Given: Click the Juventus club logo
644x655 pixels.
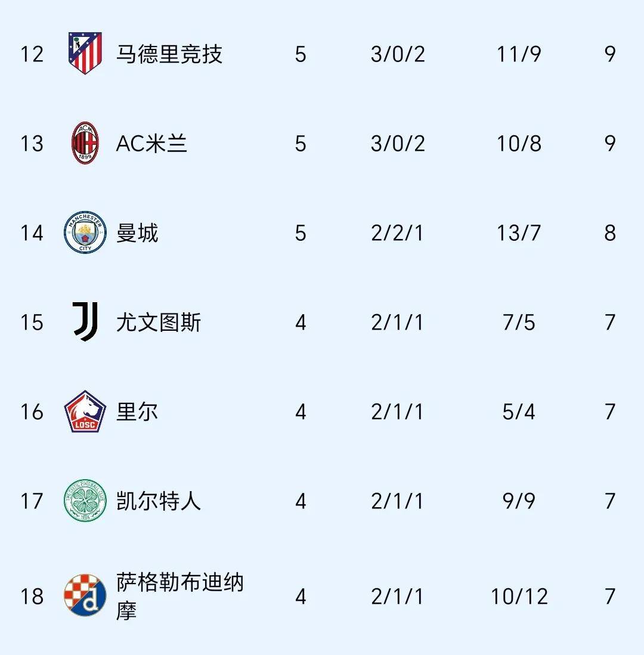Looking at the screenshot, I should (x=85, y=322).
